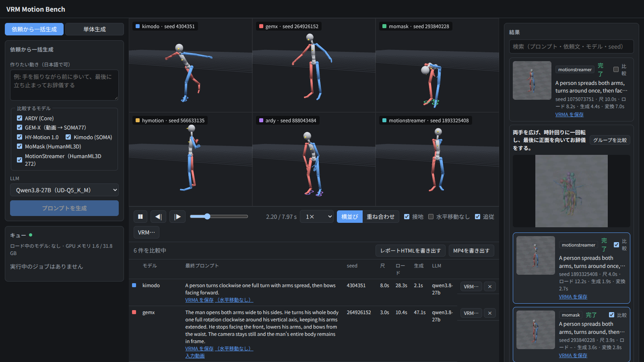644x362 pixels.
Task: Toggle MotionStreamer (HumanML3D 272) checkbox
Action: (19, 160)
